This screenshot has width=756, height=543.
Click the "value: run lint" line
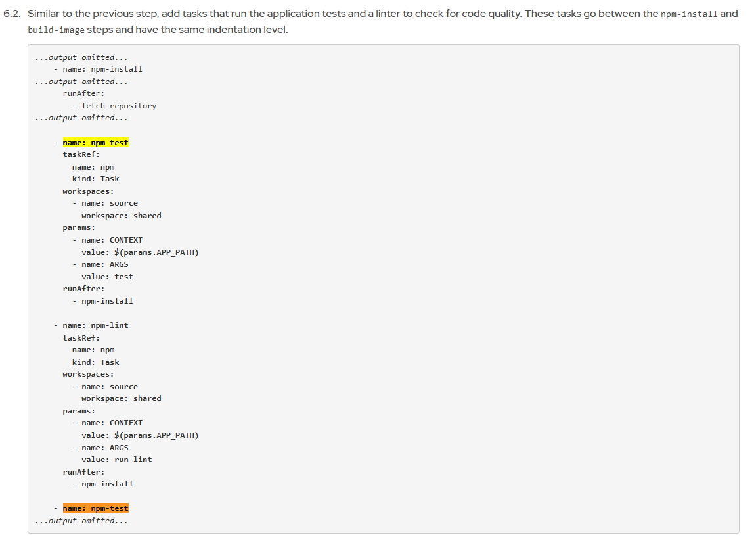coord(116,460)
